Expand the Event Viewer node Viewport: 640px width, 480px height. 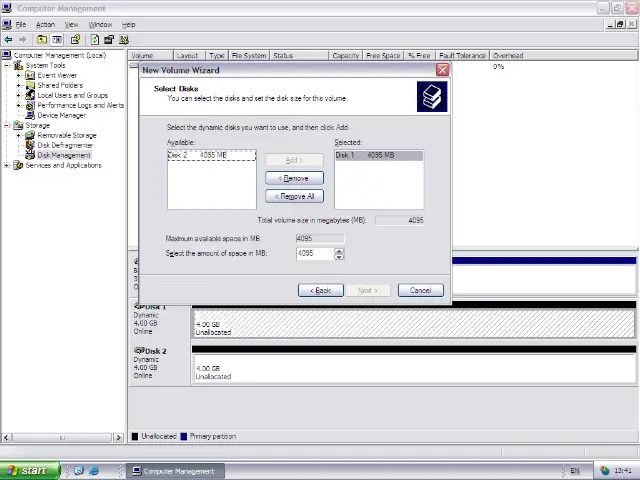18,75
